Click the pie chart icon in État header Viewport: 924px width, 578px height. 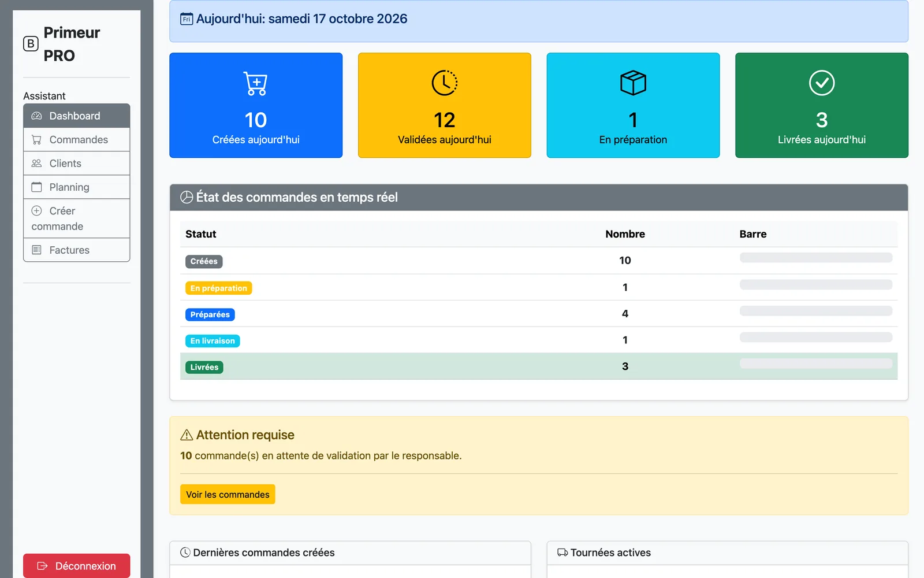pos(187,197)
